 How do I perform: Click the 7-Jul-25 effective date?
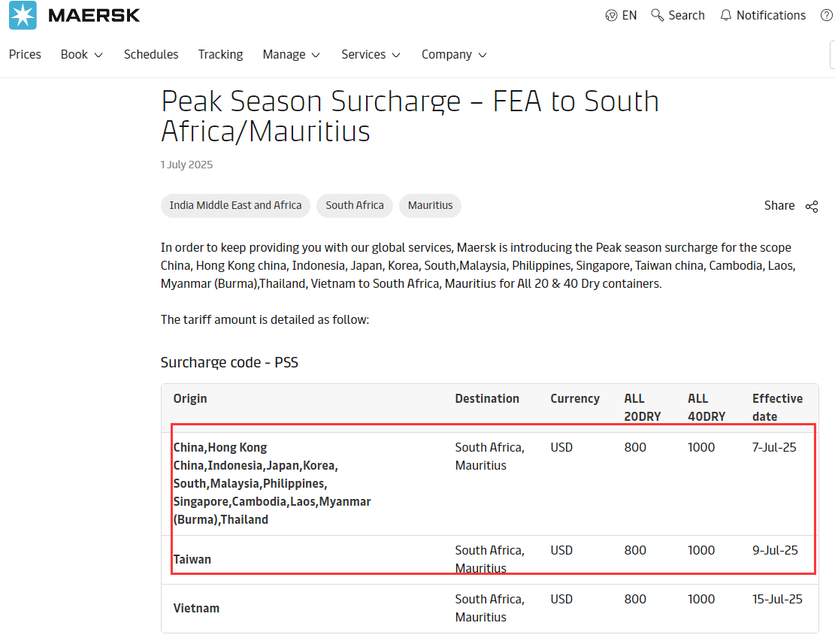[774, 448]
